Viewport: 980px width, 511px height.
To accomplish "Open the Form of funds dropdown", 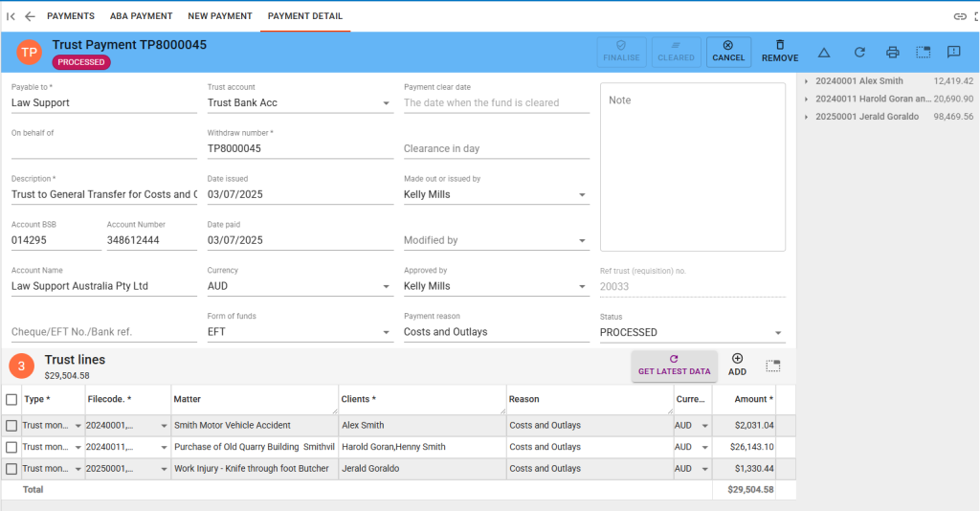I will (386, 333).
